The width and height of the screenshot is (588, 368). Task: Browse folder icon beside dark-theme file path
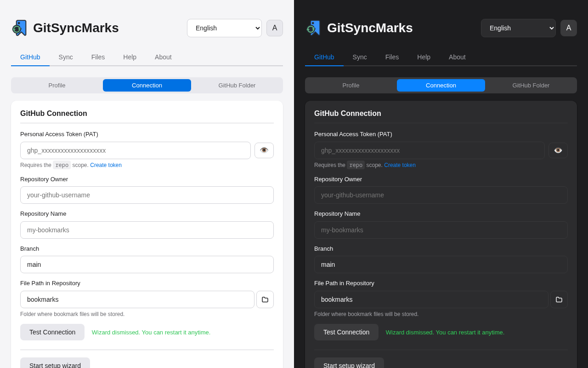pyautogui.click(x=559, y=299)
